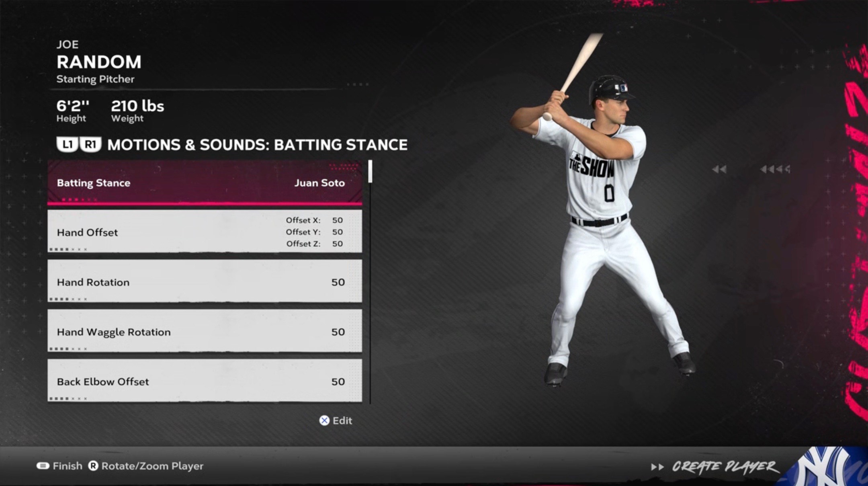Open the Hand Rotation setting row
The height and width of the screenshot is (486, 868).
pyautogui.click(x=205, y=281)
